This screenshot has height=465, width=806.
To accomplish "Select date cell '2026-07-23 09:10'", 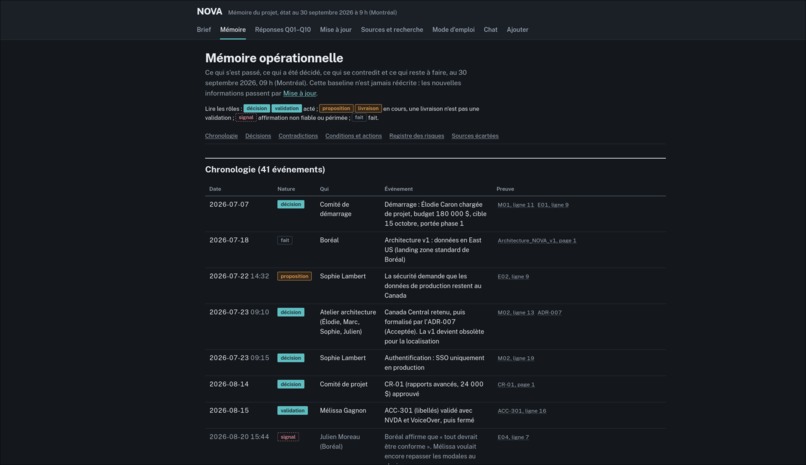I will pos(239,312).
